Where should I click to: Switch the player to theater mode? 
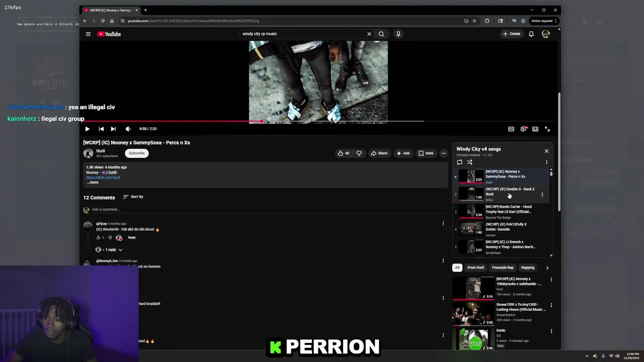click(535, 129)
